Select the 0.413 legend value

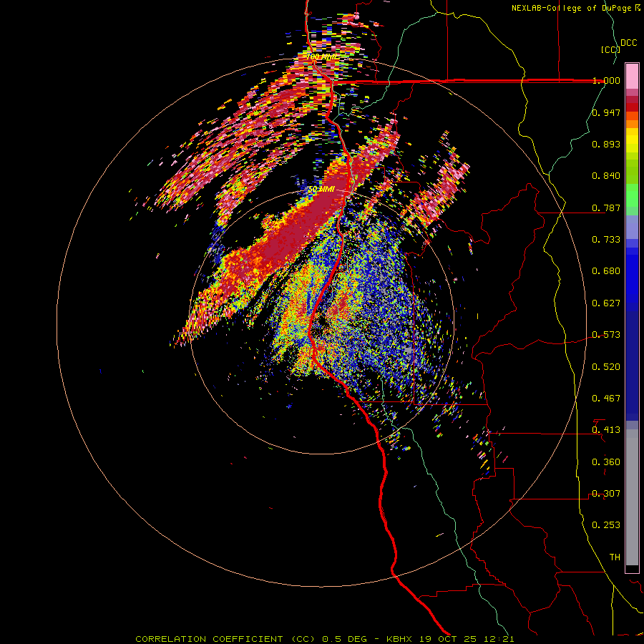pos(606,430)
